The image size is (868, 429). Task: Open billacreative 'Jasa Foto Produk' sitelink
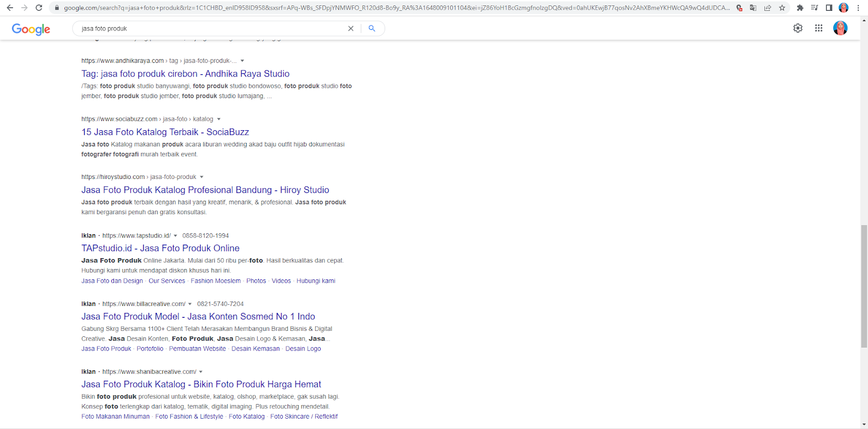coord(106,349)
